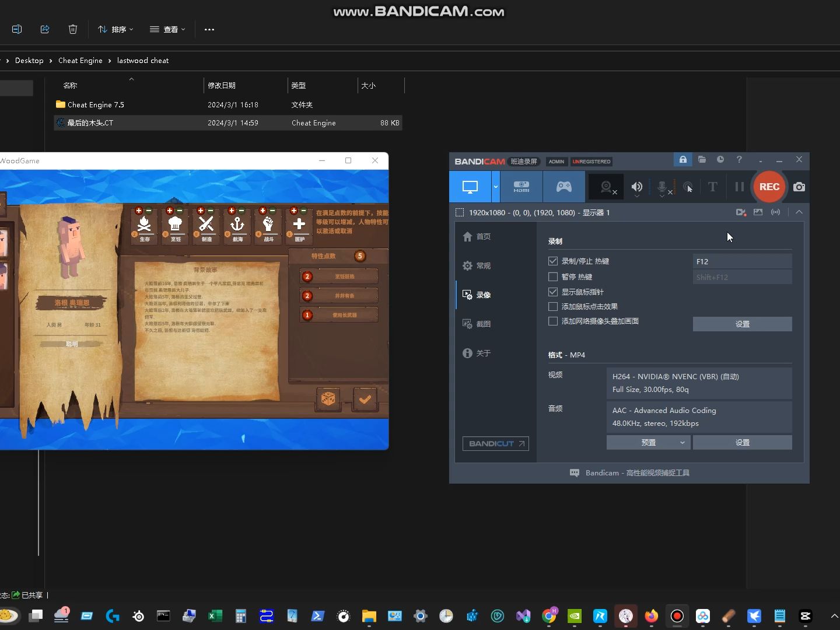This screenshot has width=840, height=630.
Task: Toggle 显示鼠标指针 checkbox
Action: pos(553,292)
